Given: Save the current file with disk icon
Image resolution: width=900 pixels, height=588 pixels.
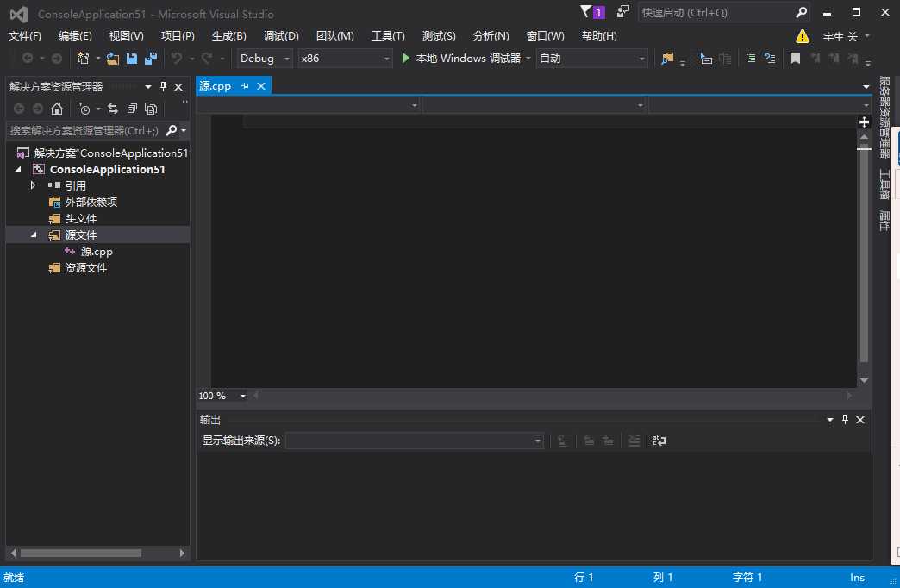Looking at the screenshot, I should tap(131, 58).
